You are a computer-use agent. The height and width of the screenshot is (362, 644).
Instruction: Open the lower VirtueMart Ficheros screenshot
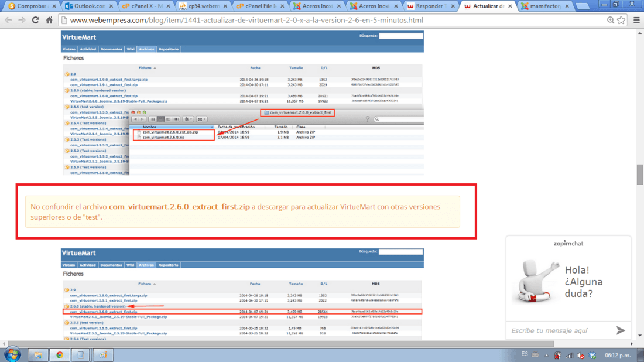click(x=242, y=294)
